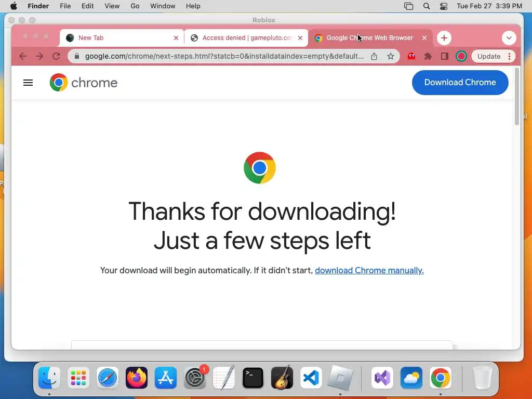532x399 pixels.
Task: Open the View menu in menu bar
Action: pyautogui.click(x=112, y=6)
